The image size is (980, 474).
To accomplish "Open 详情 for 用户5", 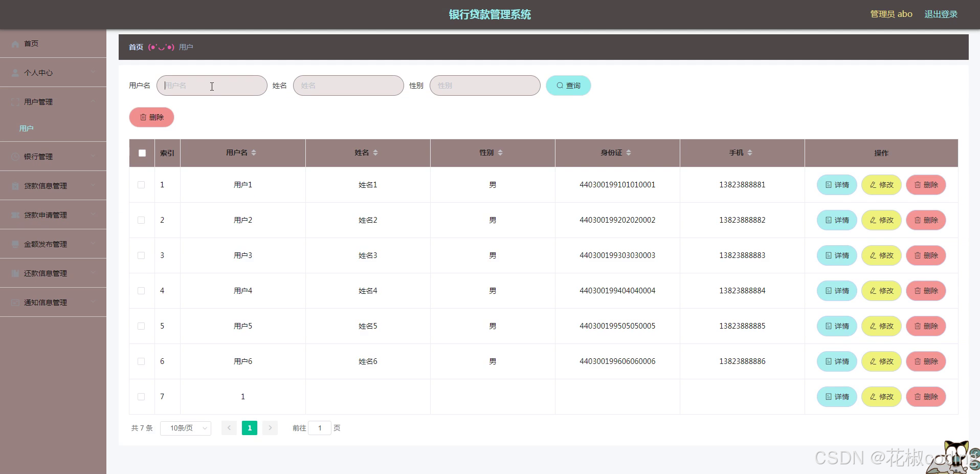I will point(837,326).
